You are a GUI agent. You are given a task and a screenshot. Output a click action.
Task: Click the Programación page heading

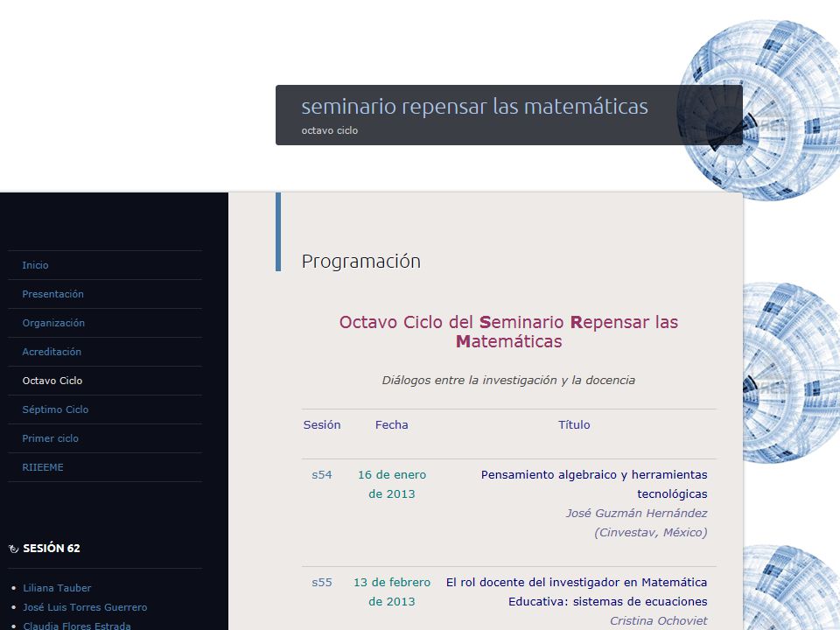click(361, 262)
